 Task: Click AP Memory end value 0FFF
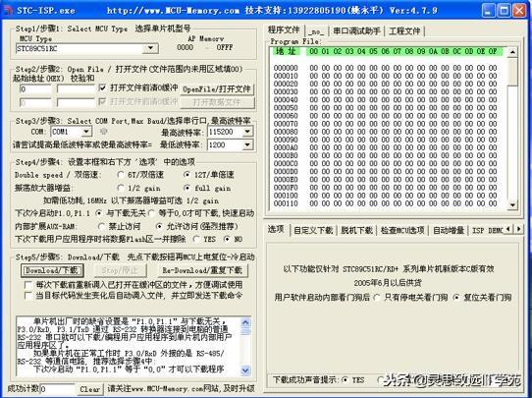click(x=224, y=47)
